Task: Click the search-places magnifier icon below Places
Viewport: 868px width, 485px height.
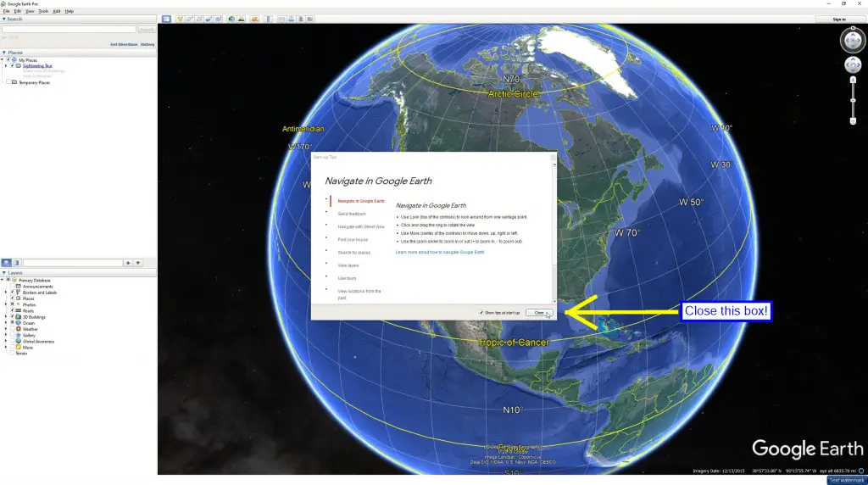Action: click(x=6, y=263)
